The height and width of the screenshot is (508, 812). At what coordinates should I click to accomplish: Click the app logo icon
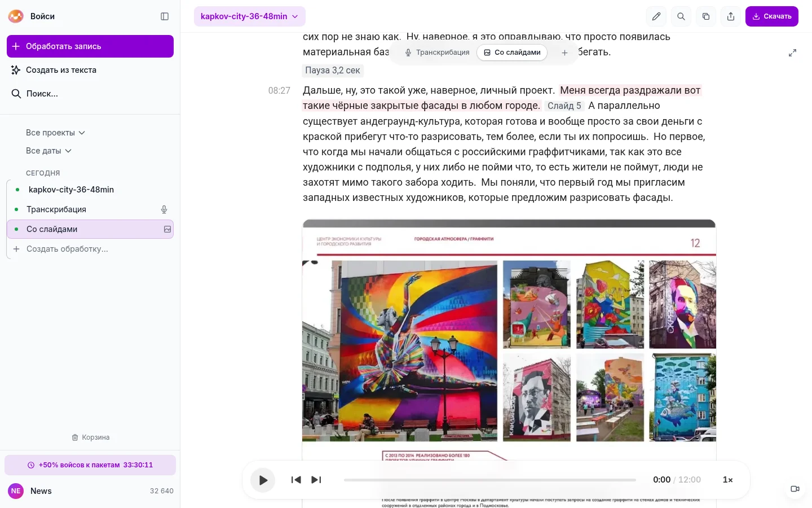point(16,16)
